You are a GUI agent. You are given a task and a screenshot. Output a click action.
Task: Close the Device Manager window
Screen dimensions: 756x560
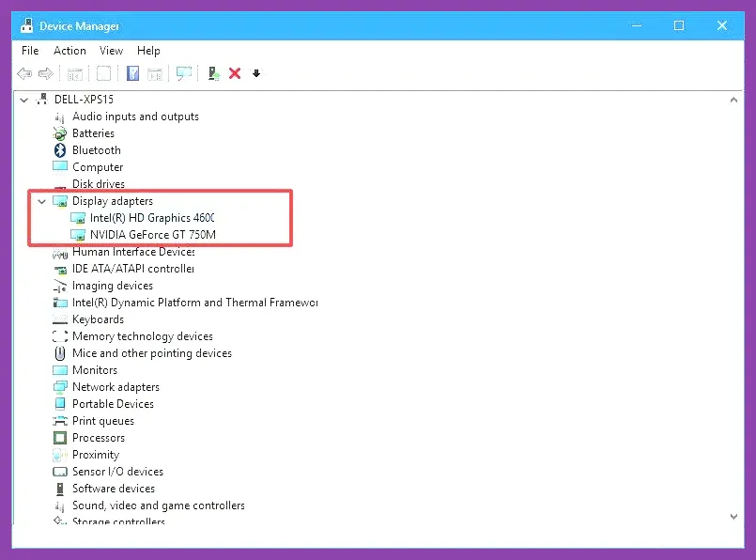722,25
